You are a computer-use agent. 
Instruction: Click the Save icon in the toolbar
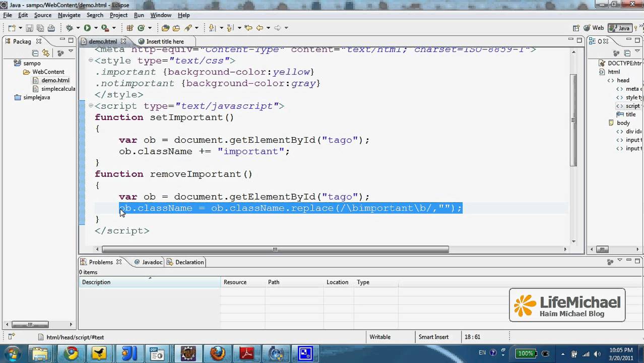point(29,28)
